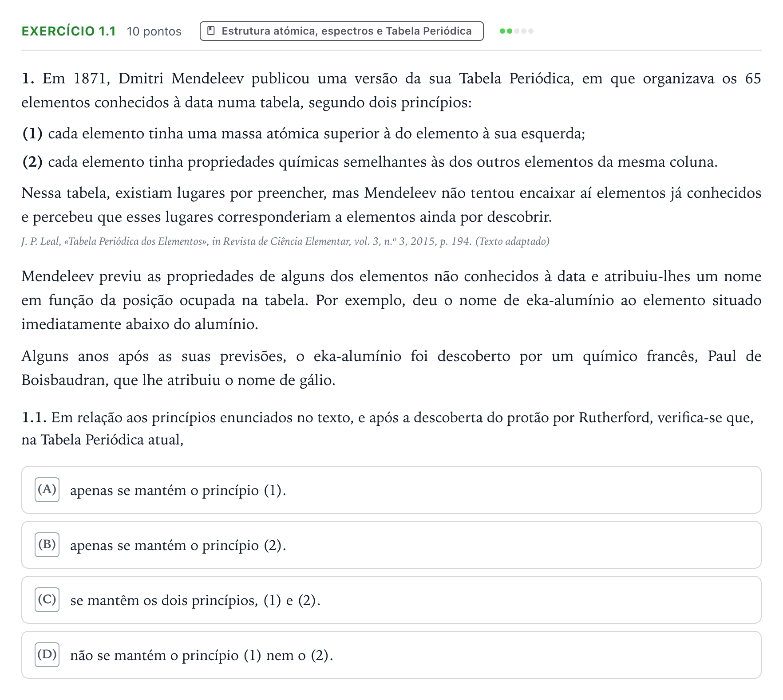The height and width of the screenshot is (700, 783).
Task: Click the letter badge (A)
Action: tap(47, 490)
